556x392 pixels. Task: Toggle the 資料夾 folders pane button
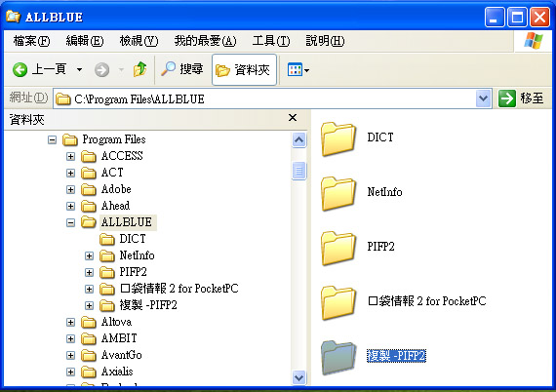click(244, 70)
